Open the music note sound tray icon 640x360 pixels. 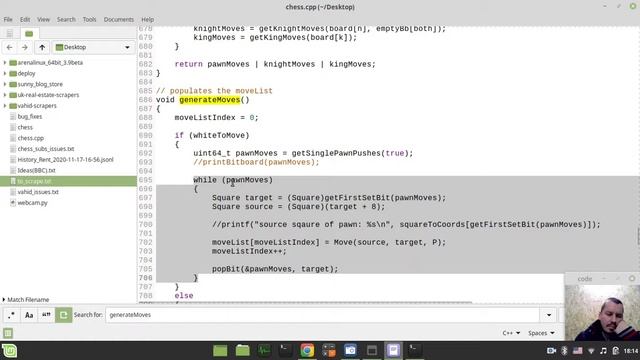pos(603,351)
